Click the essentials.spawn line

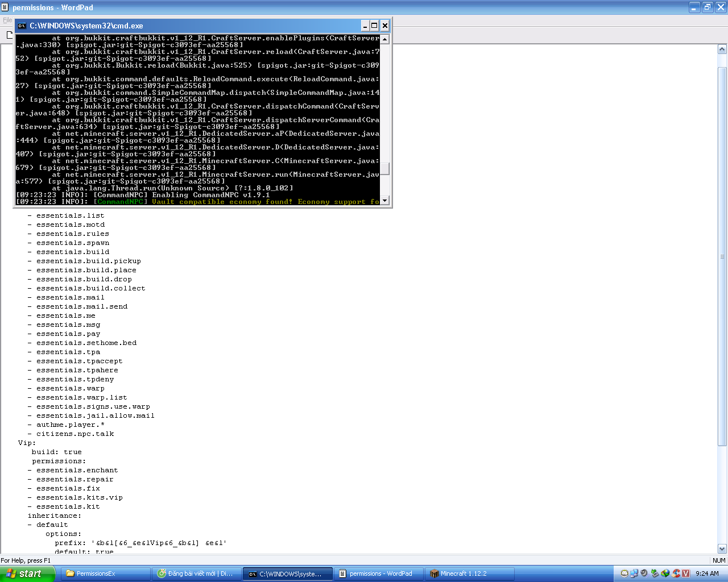[68, 243]
